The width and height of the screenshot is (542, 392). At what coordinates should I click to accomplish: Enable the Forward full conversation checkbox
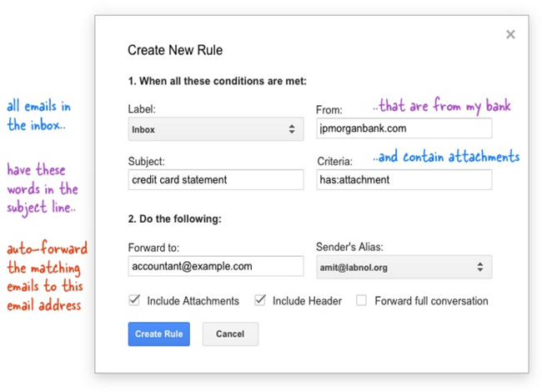[x=361, y=300]
